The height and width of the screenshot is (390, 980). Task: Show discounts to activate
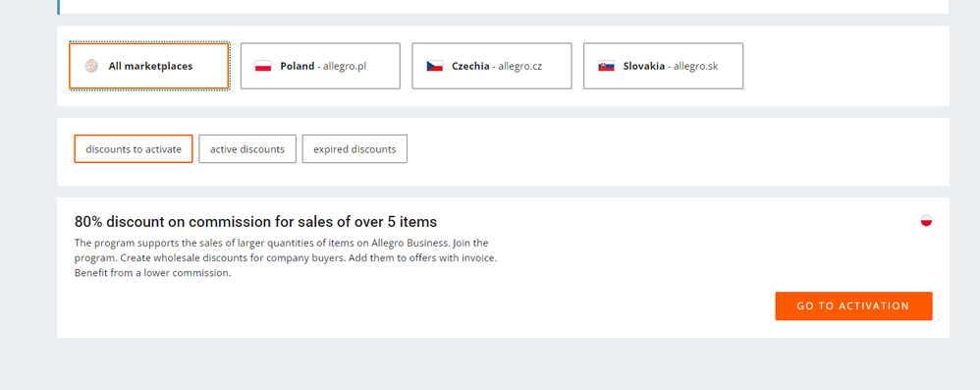coord(134,148)
